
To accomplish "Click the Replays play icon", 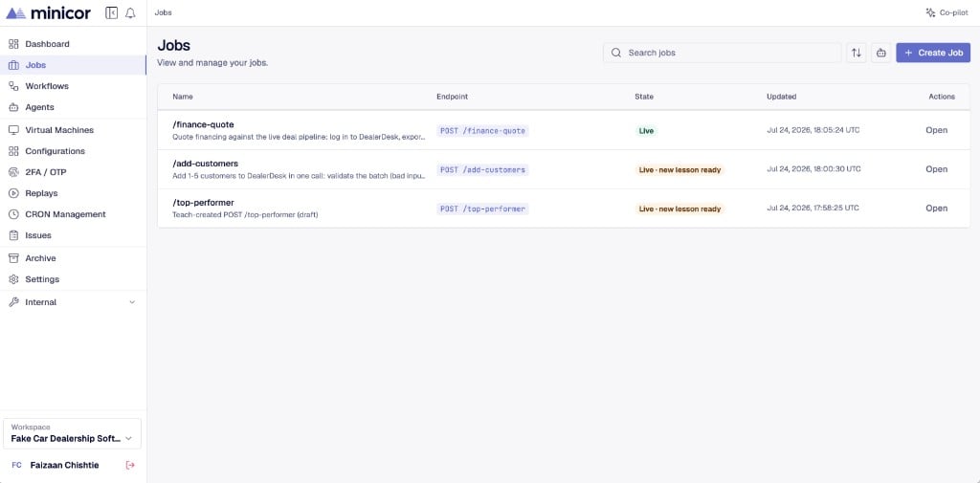I will (13, 193).
